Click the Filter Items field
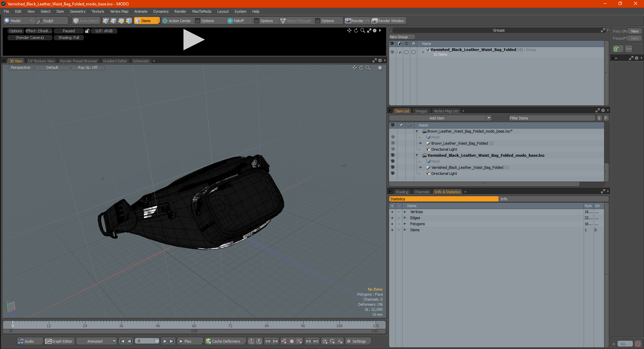 552,118
